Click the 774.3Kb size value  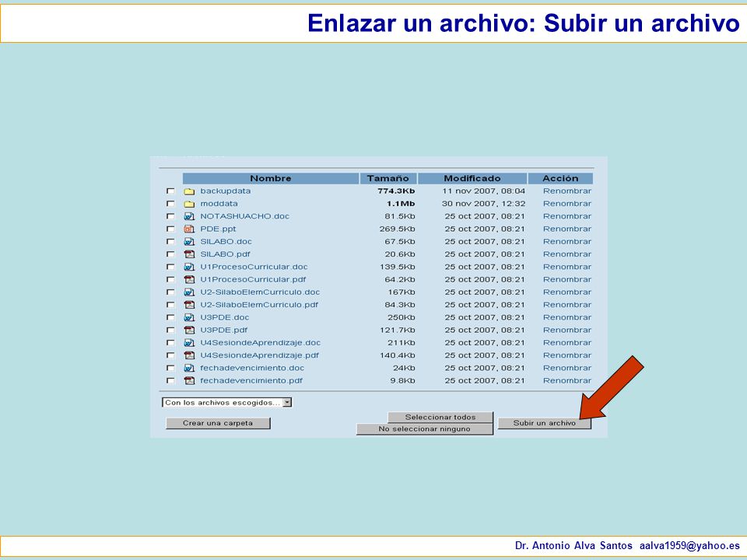(396, 191)
